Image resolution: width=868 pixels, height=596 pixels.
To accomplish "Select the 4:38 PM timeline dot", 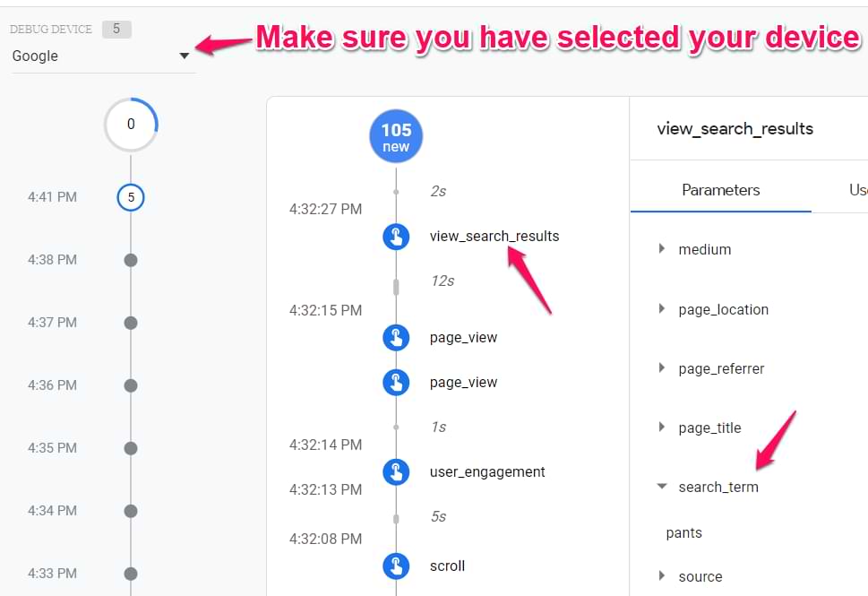I will pos(131,260).
